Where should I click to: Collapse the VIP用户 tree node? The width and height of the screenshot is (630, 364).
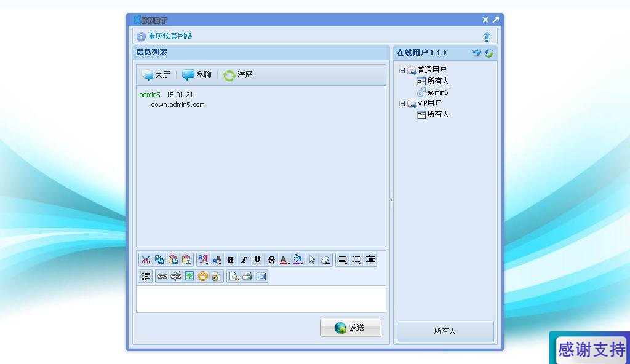point(402,104)
